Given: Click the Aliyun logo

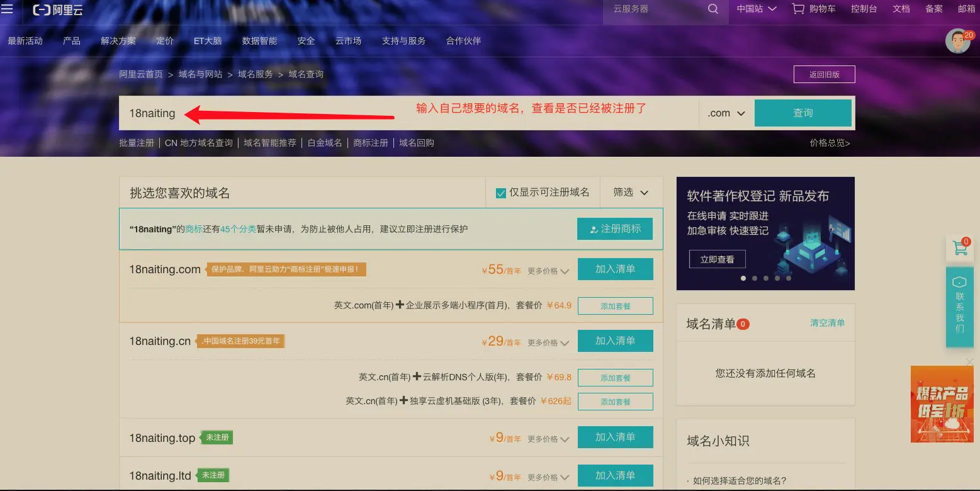Looking at the screenshot, I should pos(58,9).
